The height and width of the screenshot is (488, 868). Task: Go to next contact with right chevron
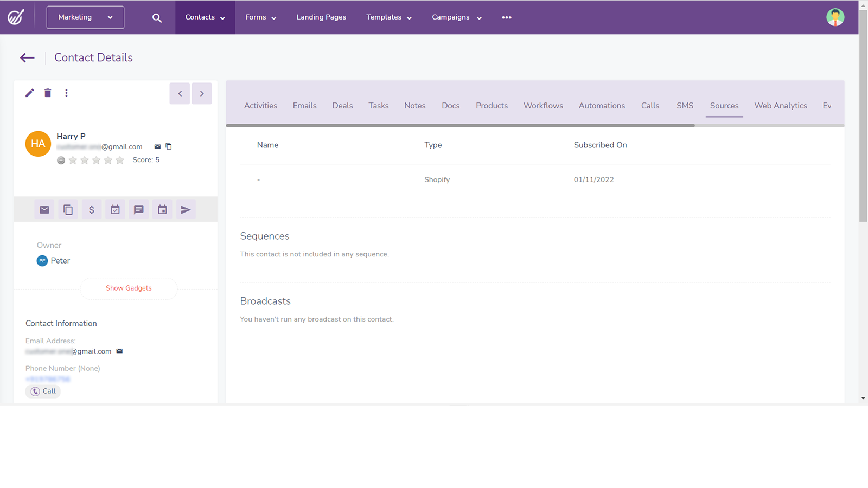point(202,94)
